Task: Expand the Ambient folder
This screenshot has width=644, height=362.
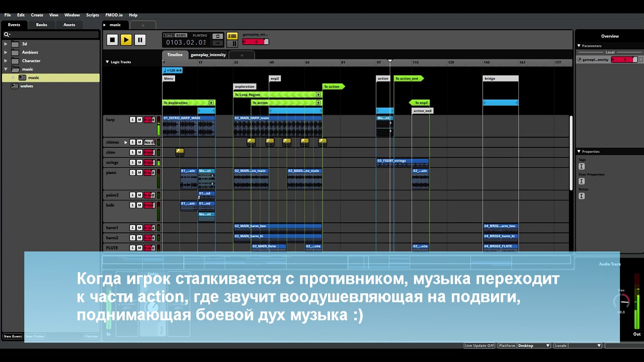Action: coord(6,52)
